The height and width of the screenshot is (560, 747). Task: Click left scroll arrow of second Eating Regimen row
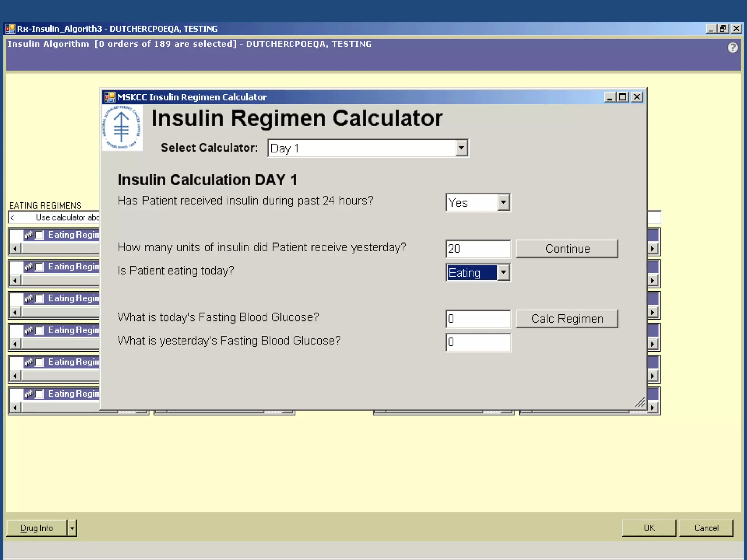click(x=15, y=280)
